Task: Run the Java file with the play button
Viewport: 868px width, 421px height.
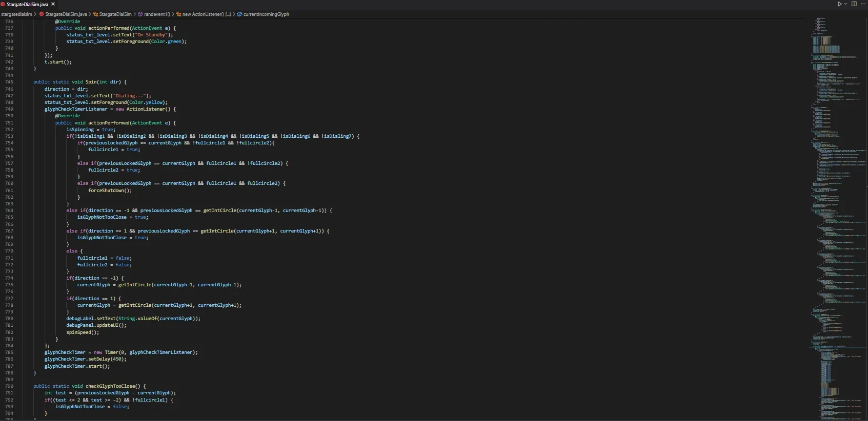Action: point(839,4)
